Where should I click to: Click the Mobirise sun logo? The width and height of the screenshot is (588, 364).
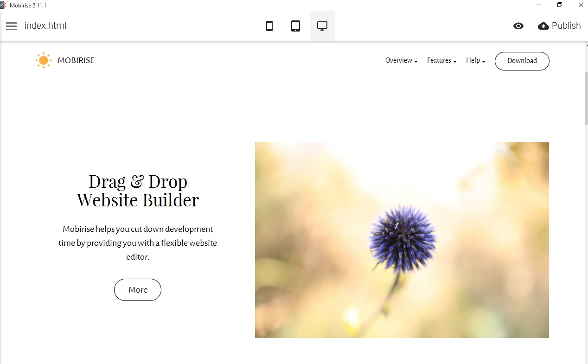tap(44, 60)
